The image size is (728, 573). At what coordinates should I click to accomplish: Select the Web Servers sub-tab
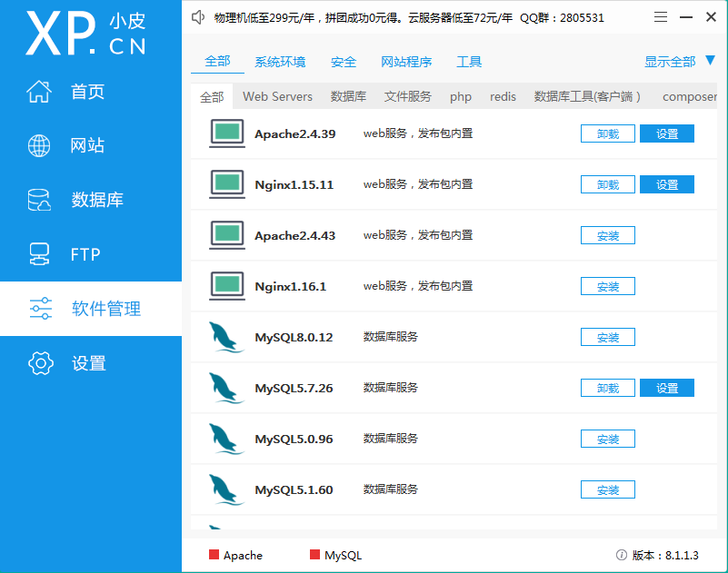coord(277,96)
